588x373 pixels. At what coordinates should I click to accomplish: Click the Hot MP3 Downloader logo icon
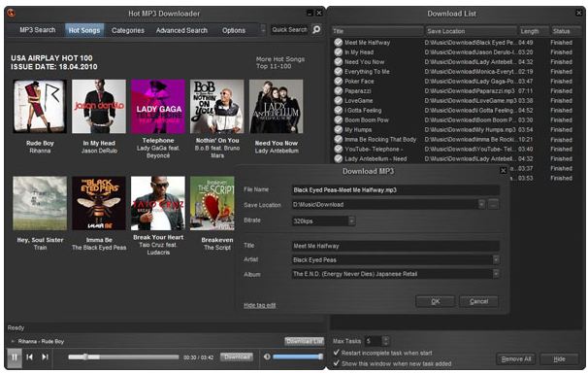pyautogui.click(x=12, y=14)
